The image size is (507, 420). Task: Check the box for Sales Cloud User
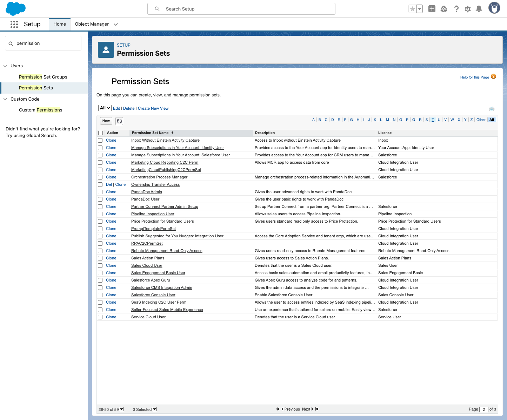(100, 266)
